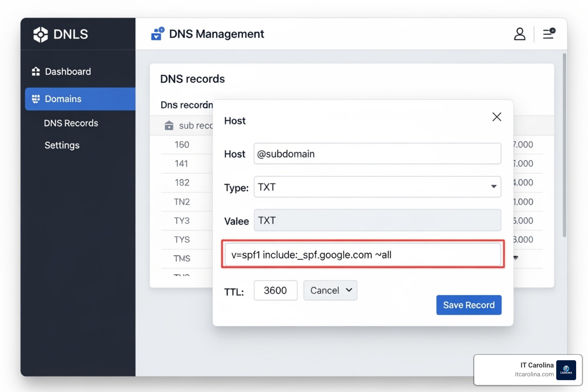Open the notifications menu icon
This screenshot has height=392, width=588.
549,34
